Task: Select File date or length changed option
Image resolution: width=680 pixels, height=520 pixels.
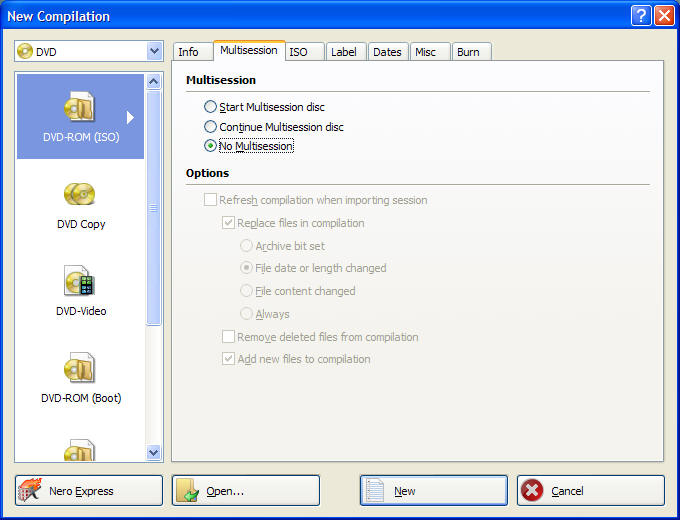Action: pos(246,268)
